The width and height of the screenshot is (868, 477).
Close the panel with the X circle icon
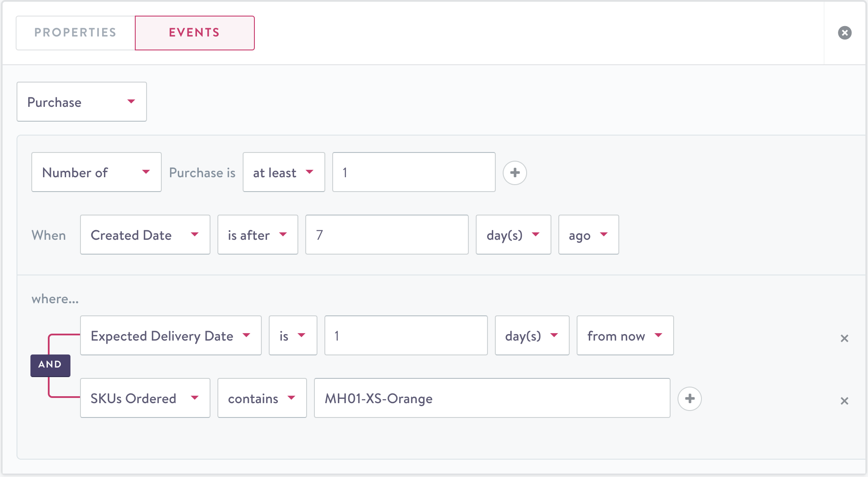click(845, 33)
